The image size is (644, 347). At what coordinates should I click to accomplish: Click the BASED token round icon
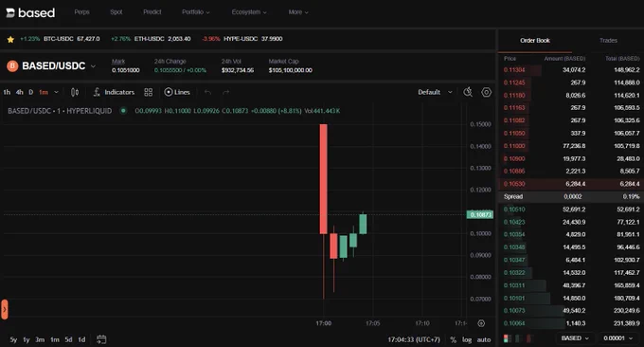point(12,65)
